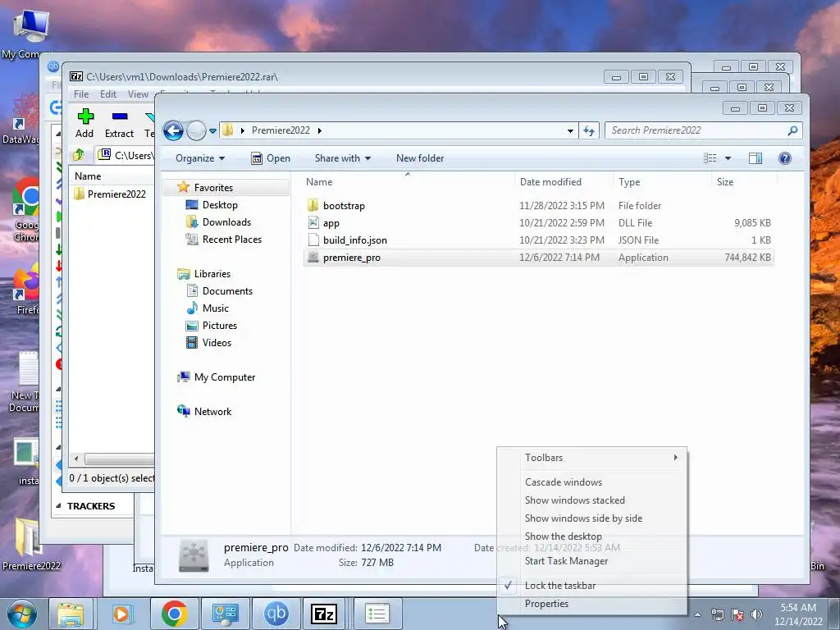Open Windows Explorer from taskbar

(x=71, y=614)
